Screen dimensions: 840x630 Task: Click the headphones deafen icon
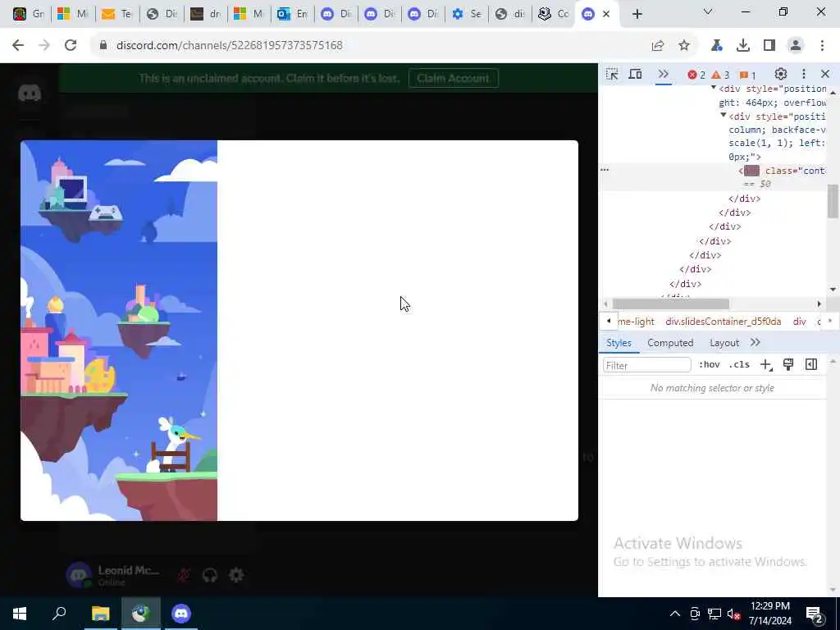(210, 575)
